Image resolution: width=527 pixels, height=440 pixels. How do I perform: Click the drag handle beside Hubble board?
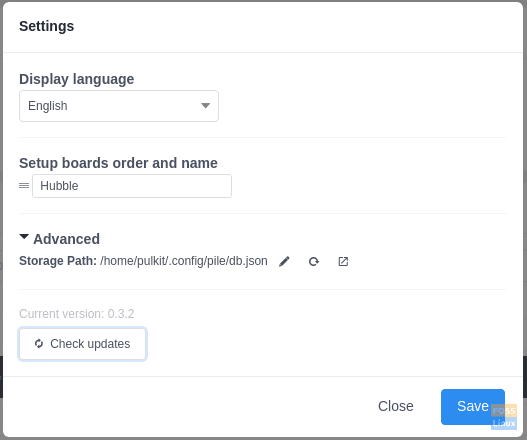[24, 186]
